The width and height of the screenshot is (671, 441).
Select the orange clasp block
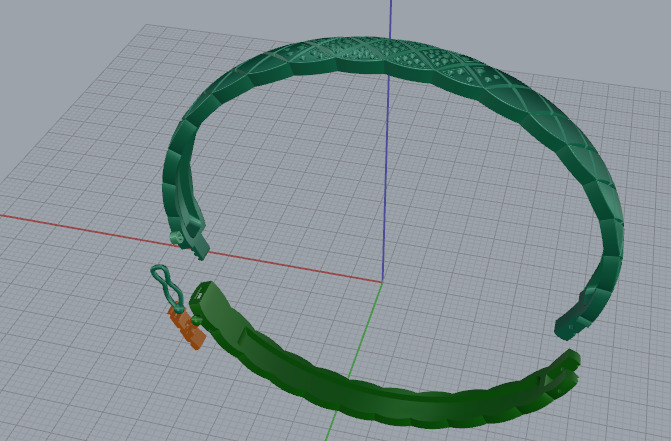pos(187,329)
